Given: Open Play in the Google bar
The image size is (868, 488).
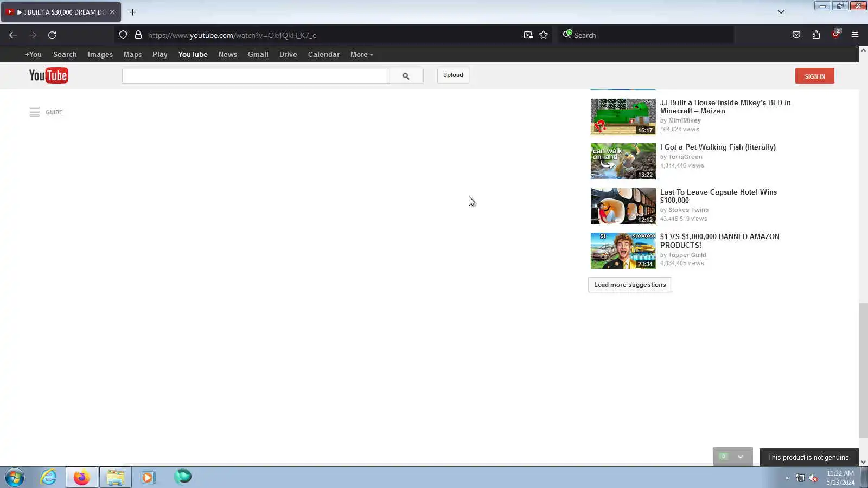Looking at the screenshot, I should [160, 54].
